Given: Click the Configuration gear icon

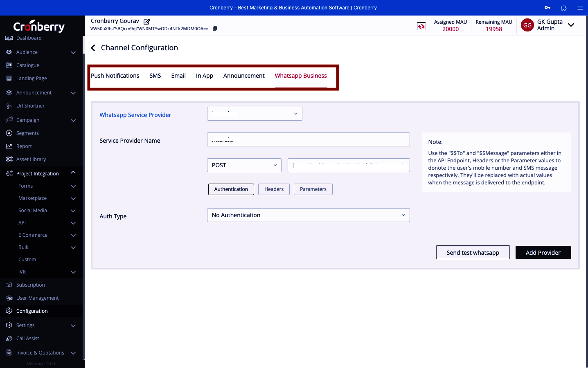Looking at the screenshot, I should pos(9,311).
